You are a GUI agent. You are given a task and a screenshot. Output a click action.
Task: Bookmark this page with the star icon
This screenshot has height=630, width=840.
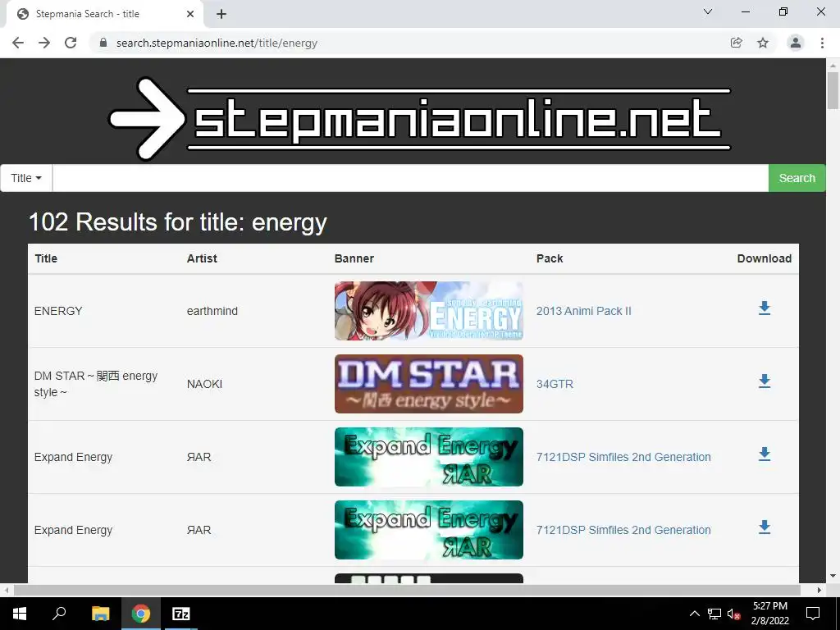pyautogui.click(x=763, y=43)
